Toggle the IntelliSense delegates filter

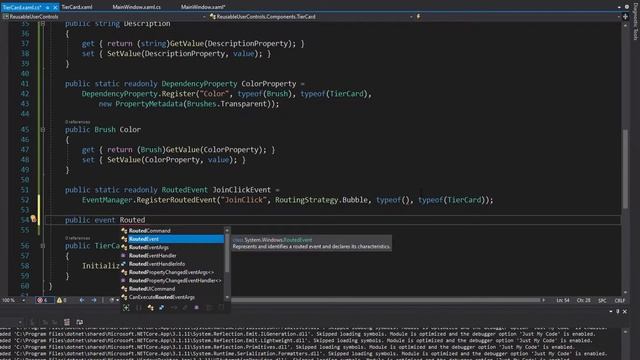point(196,308)
